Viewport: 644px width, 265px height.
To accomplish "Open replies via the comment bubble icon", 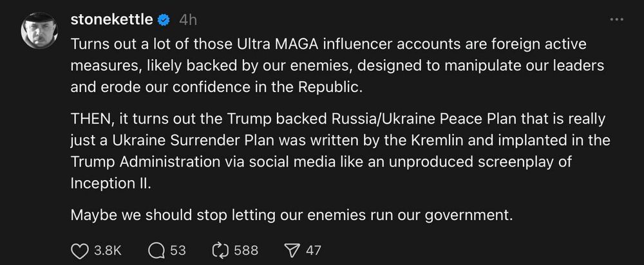I will (156, 250).
